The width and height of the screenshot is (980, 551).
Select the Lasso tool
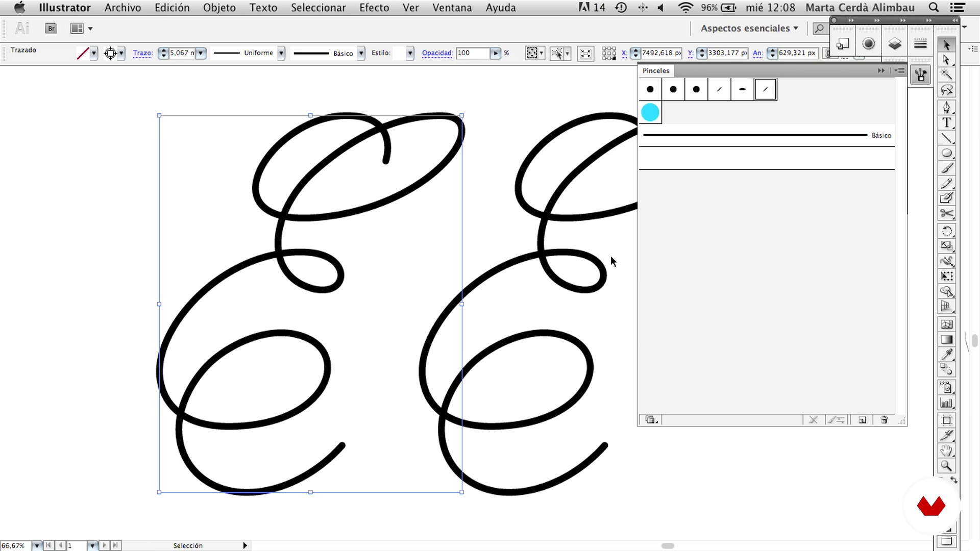[x=947, y=90]
